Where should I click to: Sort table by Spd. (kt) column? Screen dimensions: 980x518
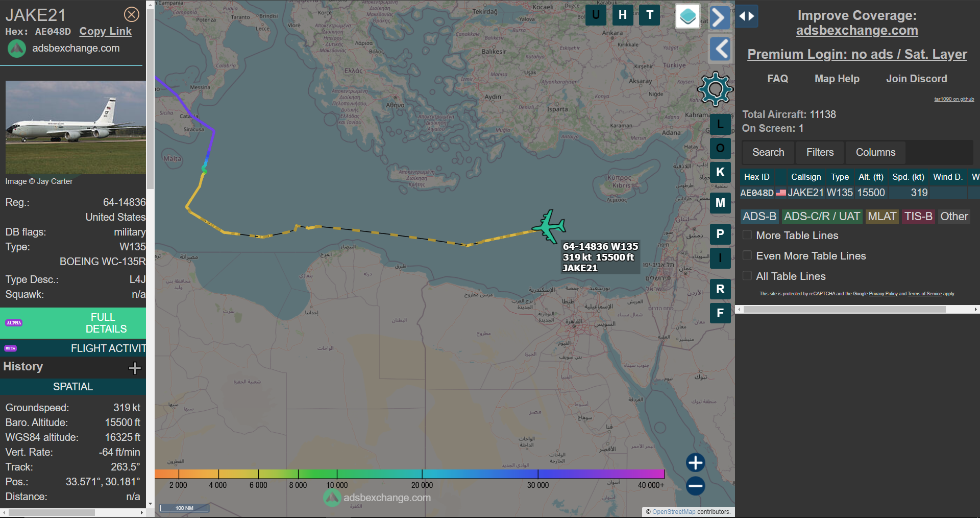point(908,177)
